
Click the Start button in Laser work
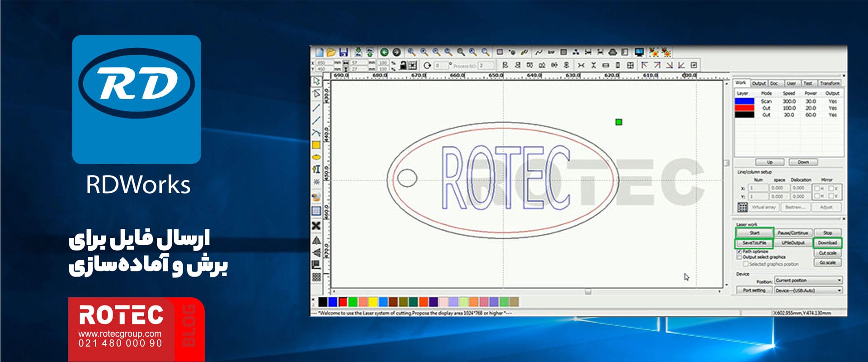pos(755,233)
